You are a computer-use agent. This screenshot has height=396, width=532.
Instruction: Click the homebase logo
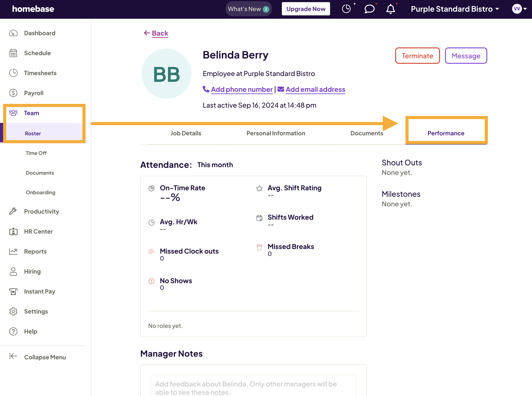[33, 9]
